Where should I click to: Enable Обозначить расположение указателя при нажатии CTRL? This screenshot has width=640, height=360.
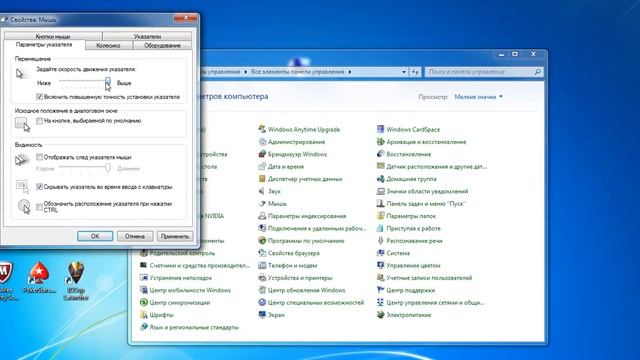tap(40, 207)
